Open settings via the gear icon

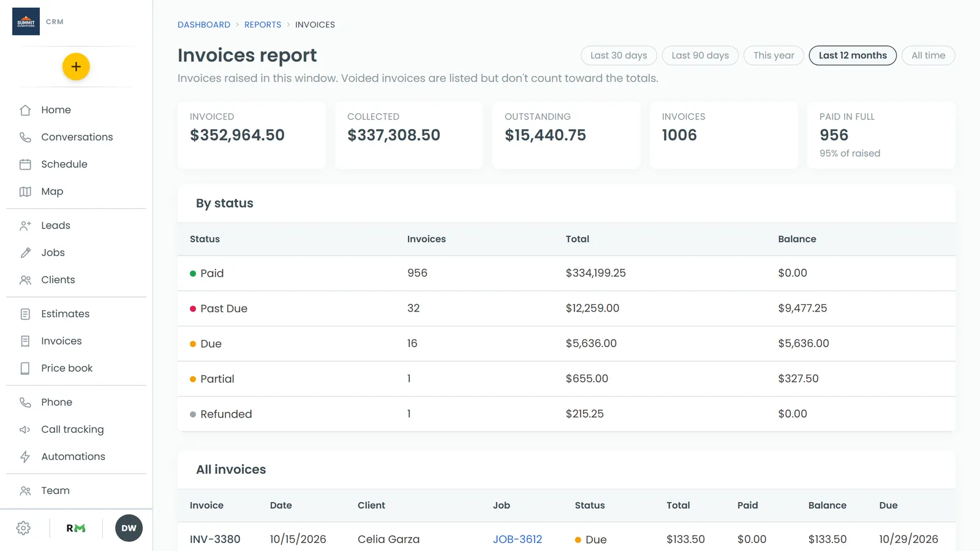[23, 528]
